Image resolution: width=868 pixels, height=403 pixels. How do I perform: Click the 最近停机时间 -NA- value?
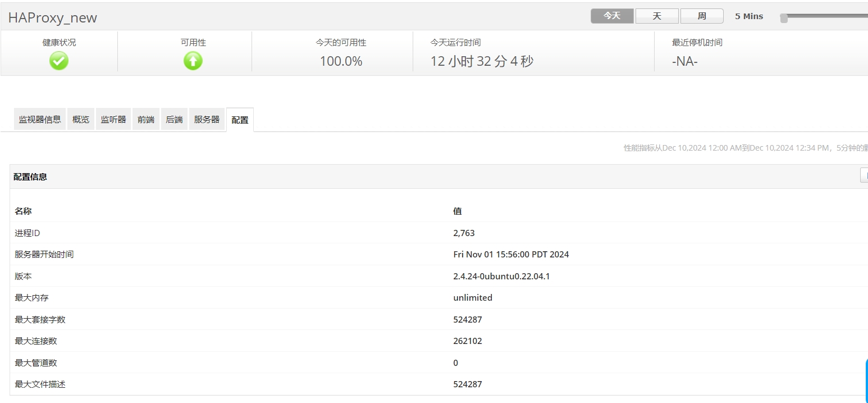[684, 61]
